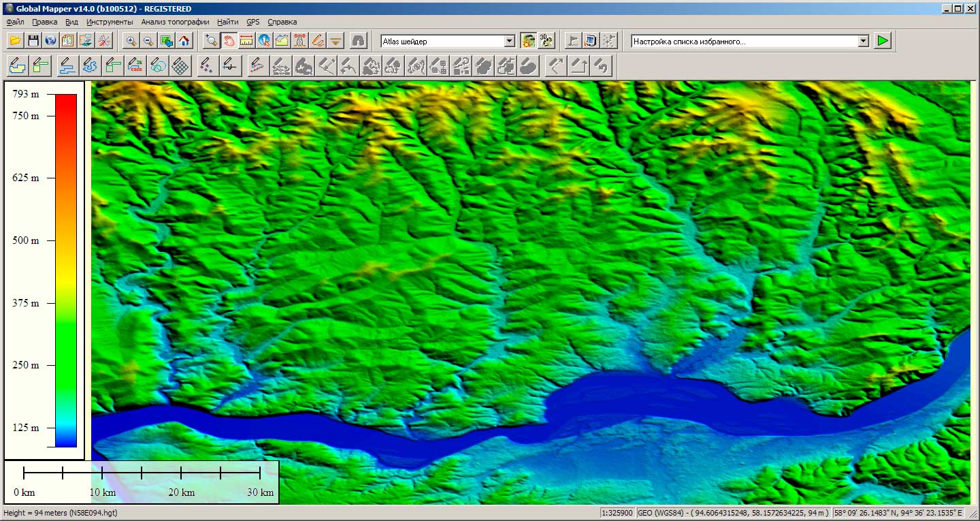Open the 3D view button
This screenshot has width=980, height=521.
click(x=546, y=41)
